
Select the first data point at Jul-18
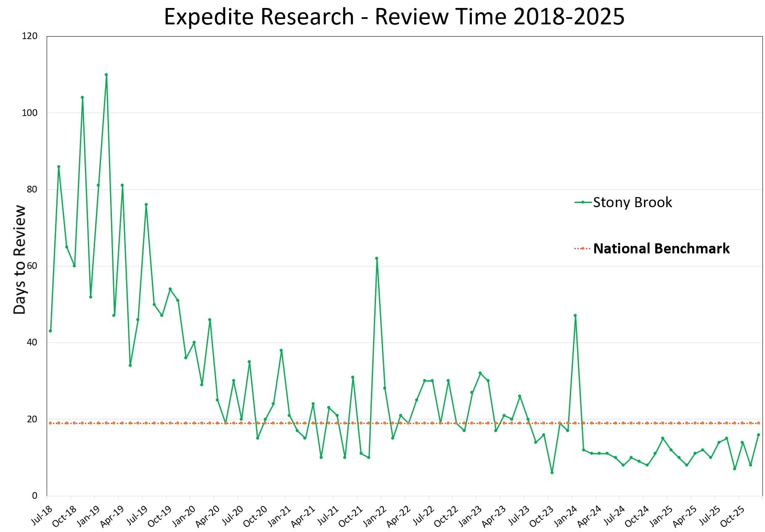pos(50,332)
